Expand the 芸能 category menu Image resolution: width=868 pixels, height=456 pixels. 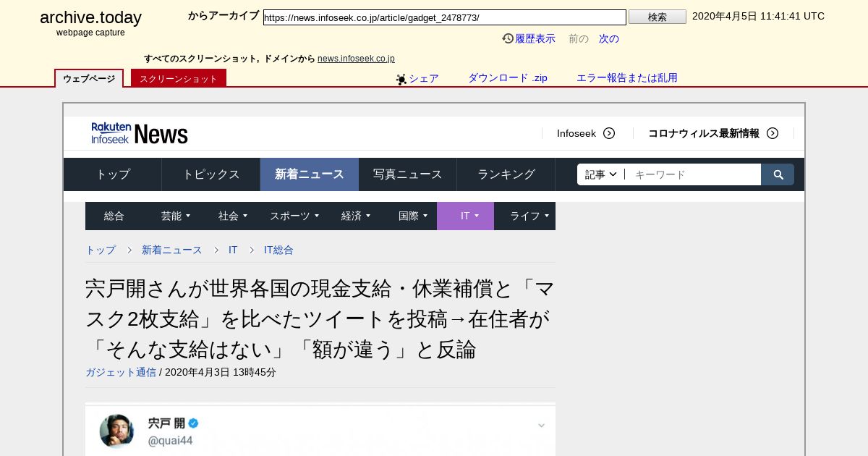tap(176, 216)
